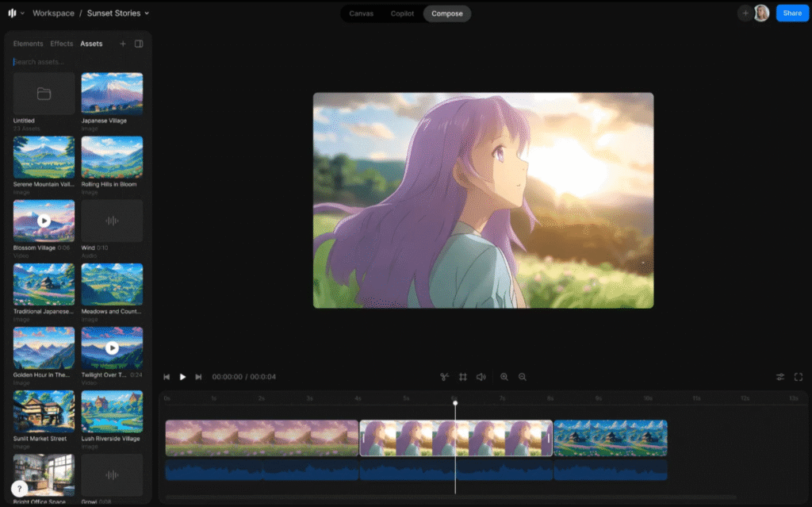Skip to the previous clip
The width and height of the screenshot is (812, 507).
click(167, 377)
